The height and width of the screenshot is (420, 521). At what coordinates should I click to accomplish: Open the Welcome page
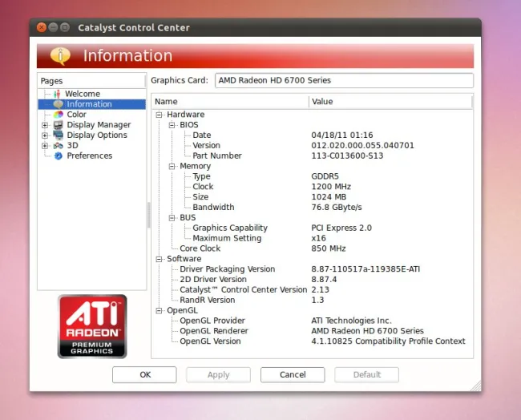point(83,94)
